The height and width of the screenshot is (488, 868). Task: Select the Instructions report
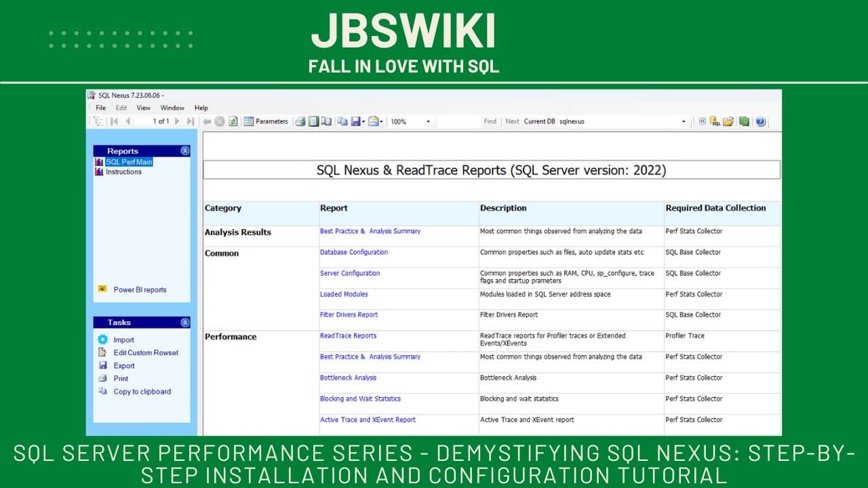pos(124,172)
